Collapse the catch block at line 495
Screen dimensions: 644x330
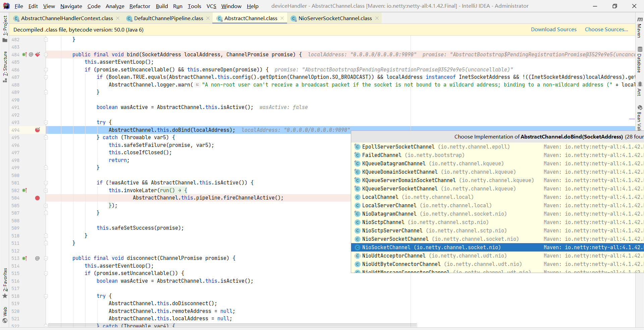(46, 137)
